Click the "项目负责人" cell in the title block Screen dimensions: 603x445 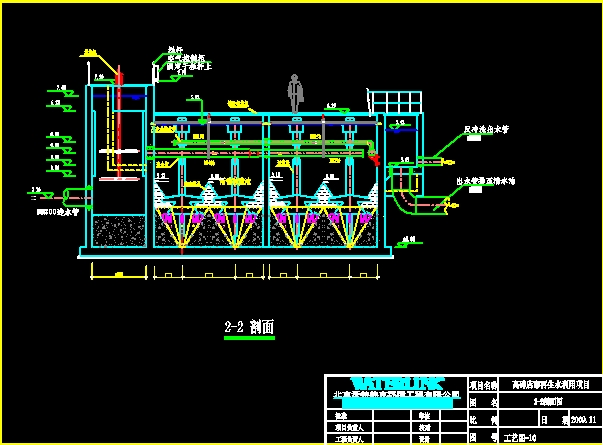349,427
